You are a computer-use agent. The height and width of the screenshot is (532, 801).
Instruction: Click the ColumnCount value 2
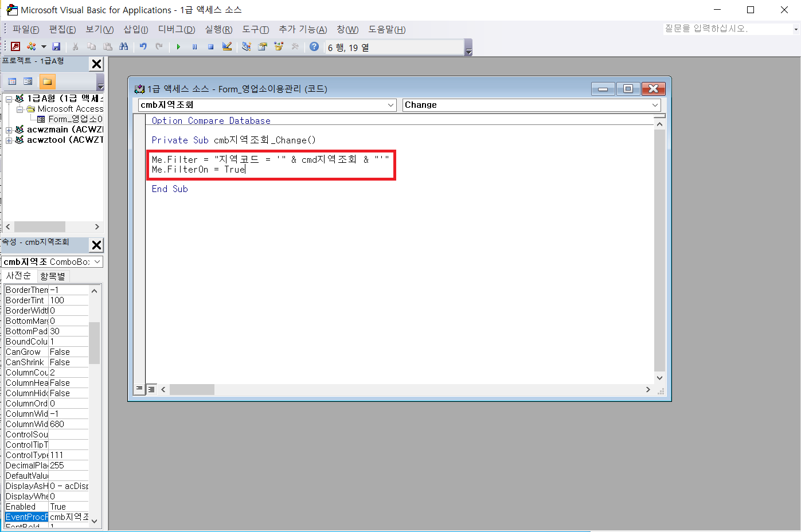(68, 373)
